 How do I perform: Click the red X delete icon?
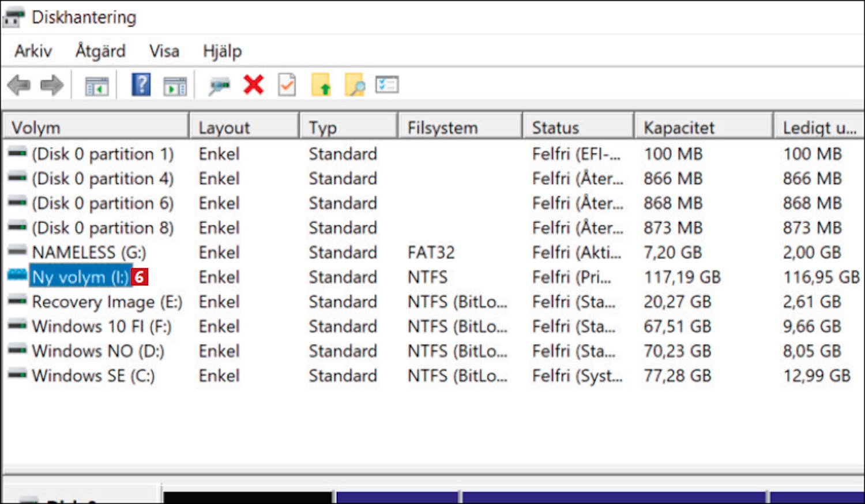(253, 85)
